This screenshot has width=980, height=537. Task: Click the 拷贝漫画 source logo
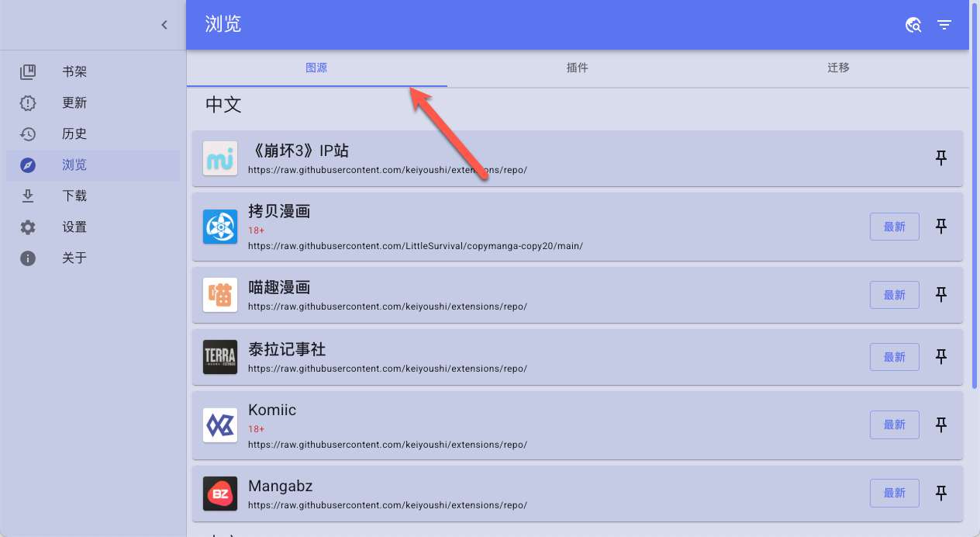(220, 227)
